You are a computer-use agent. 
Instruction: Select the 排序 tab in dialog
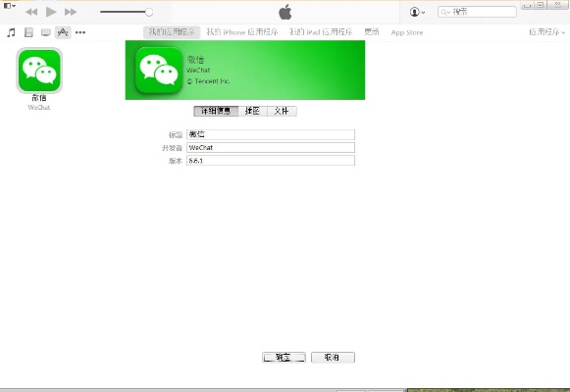[x=253, y=111]
